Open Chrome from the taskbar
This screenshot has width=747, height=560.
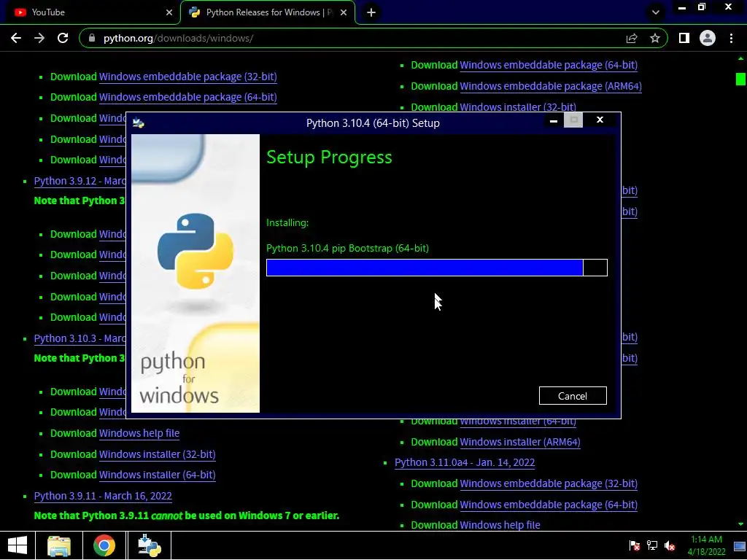coord(104,545)
